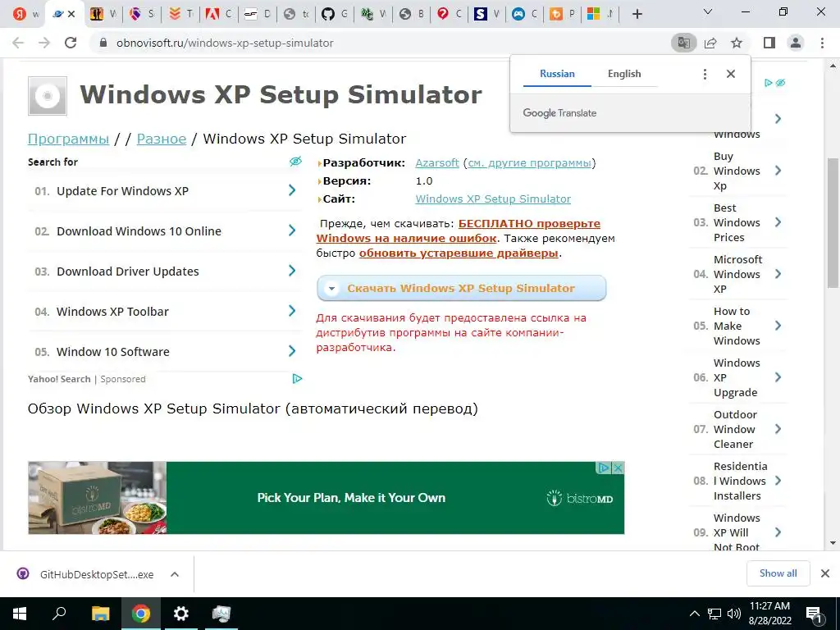This screenshot has width=840, height=630.
Task: Expand Best Windows Prices sidebar chevron
Action: pos(778,222)
